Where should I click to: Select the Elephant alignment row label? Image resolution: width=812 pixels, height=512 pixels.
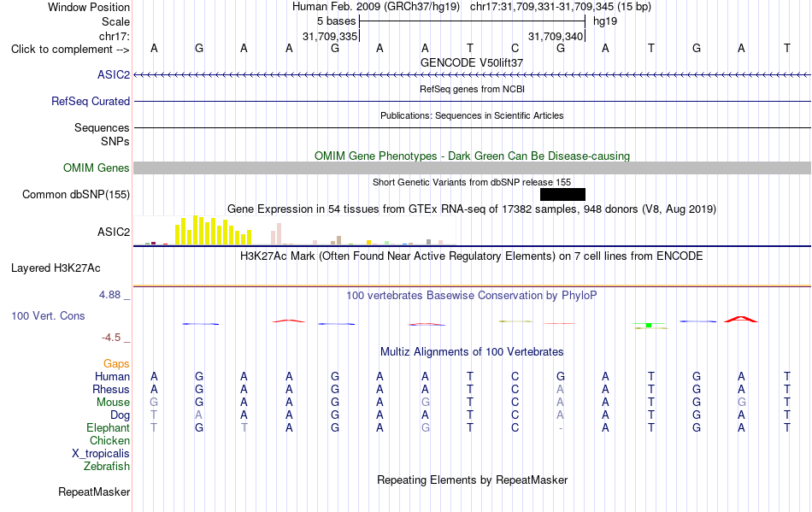pos(108,428)
